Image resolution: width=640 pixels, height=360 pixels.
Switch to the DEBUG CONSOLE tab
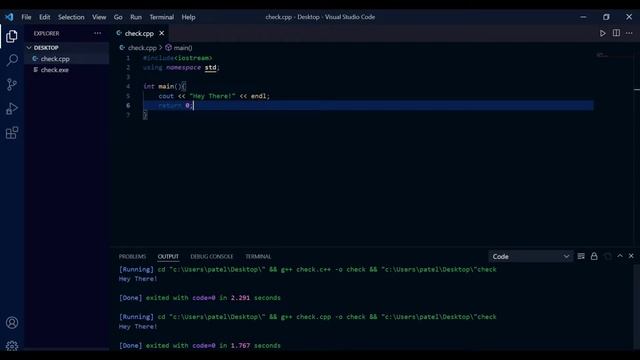pos(212,256)
